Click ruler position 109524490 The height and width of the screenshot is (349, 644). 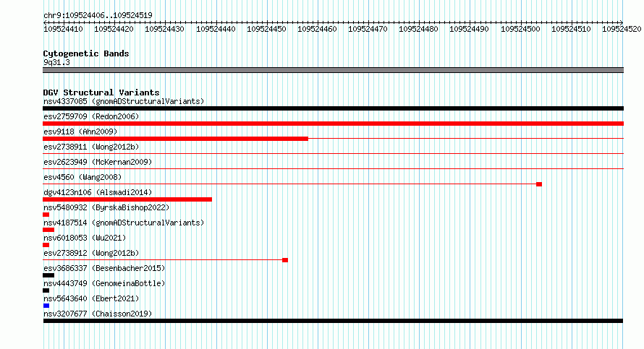[x=469, y=30]
